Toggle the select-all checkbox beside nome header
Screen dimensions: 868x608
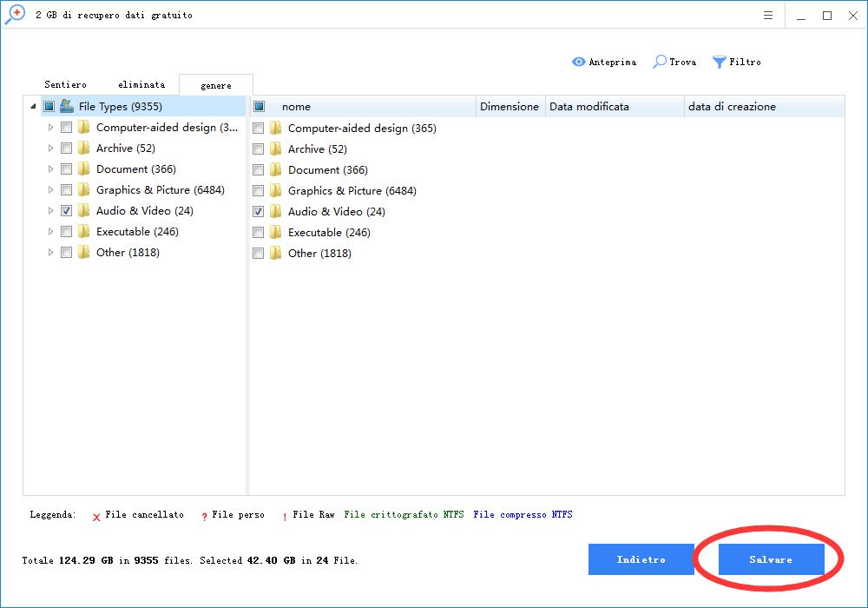coord(259,107)
